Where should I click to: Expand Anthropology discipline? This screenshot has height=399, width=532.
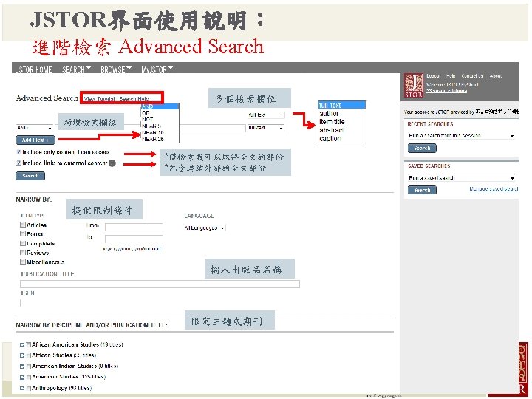tap(22, 388)
